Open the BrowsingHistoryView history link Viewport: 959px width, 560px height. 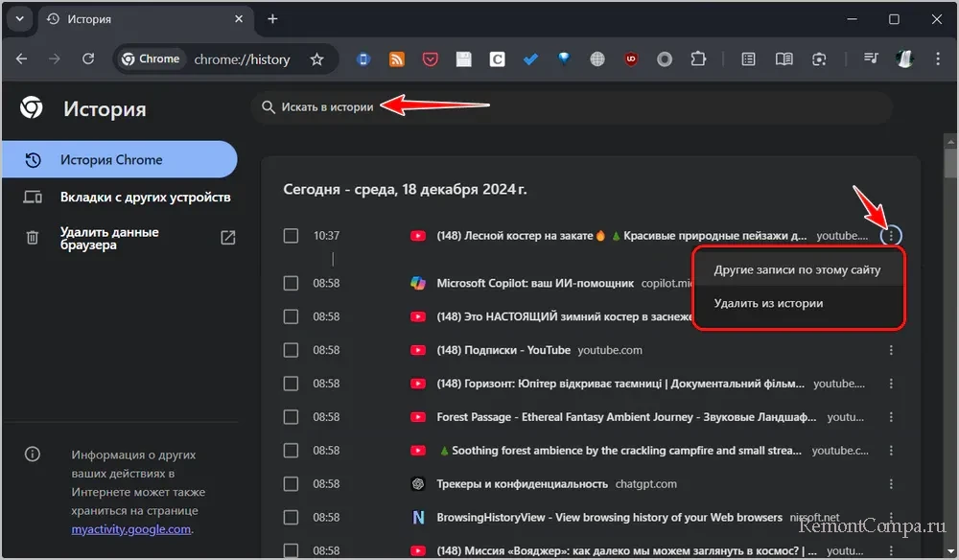pyautogui.click(x=609, y=517)
